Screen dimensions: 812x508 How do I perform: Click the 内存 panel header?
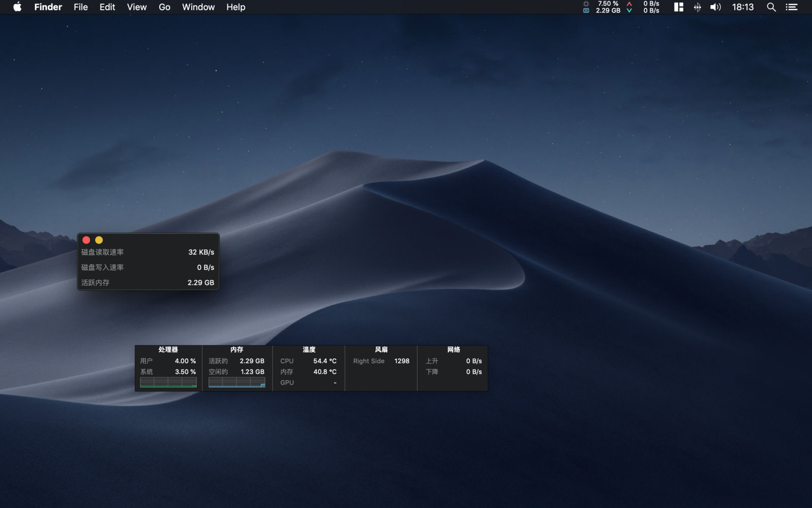pos(236,350)
